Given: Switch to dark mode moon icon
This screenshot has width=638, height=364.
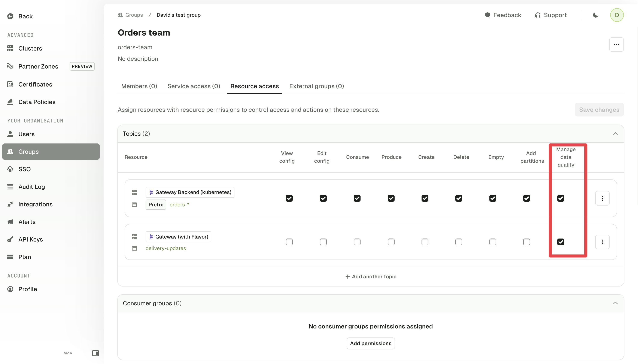Looking at the screenshot, I should tap(596, 15).
